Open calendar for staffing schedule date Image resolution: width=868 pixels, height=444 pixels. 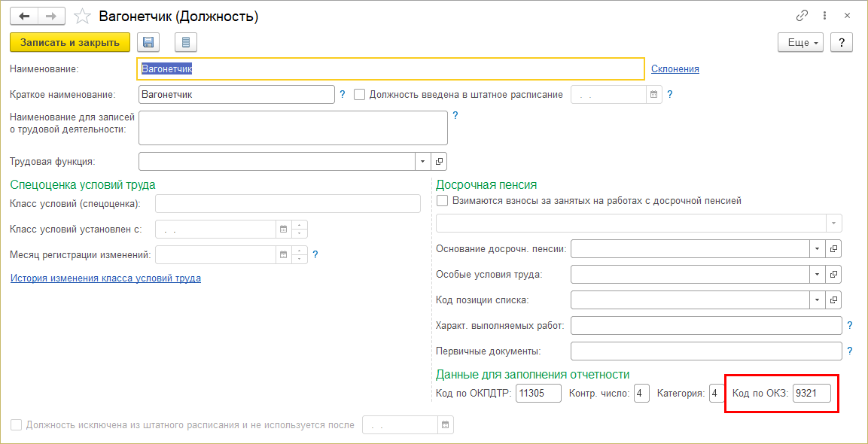pyautogui.click(x=653, y=95)
